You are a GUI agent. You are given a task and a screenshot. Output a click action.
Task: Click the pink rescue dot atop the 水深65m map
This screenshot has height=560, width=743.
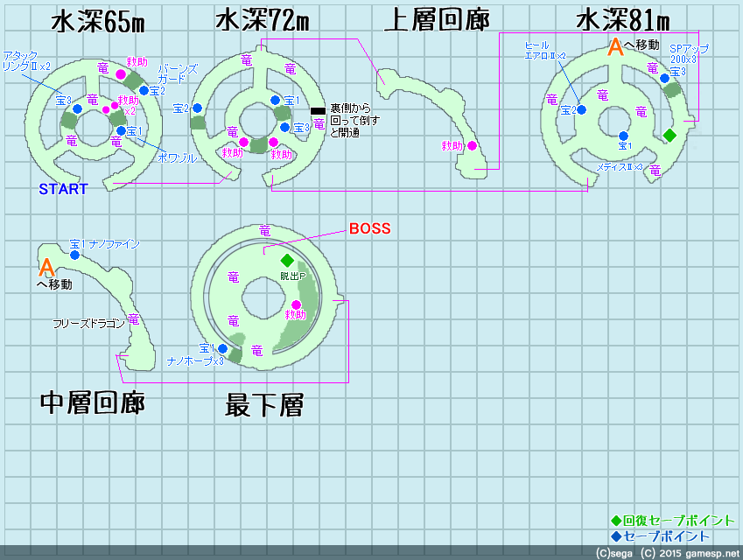pyautogui.click(x=121, y=73)
